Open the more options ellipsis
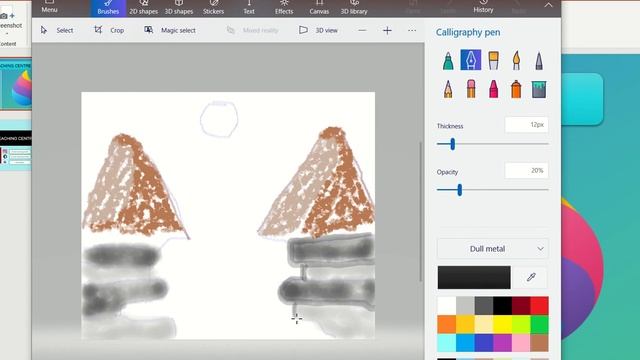640x360 pixels. (x=412, y=31)
